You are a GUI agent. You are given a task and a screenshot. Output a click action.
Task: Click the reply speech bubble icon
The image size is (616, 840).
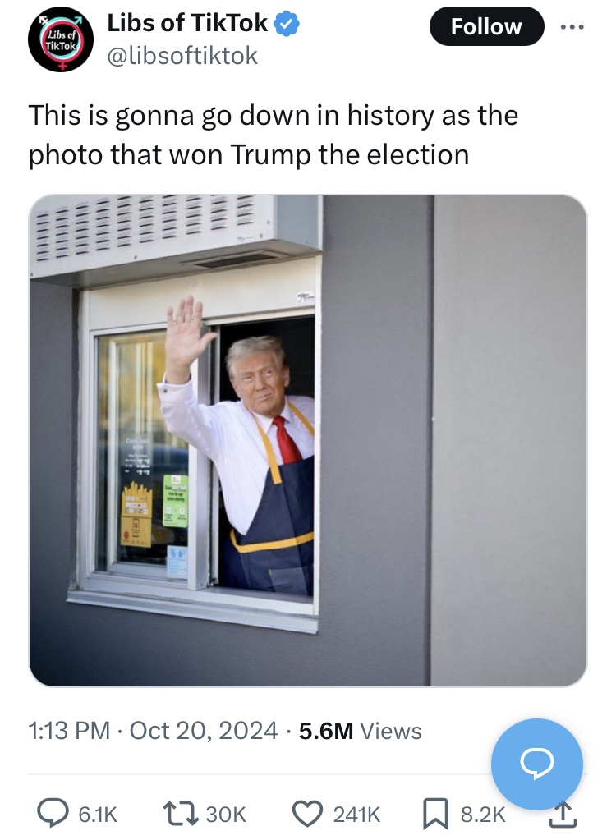point(52,815)
